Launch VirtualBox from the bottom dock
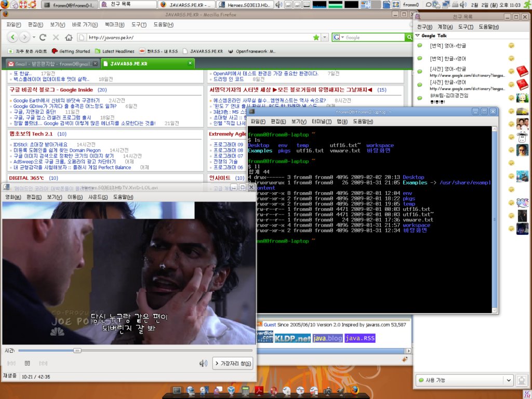The height and width of the screenshot is (399, 532). (231, 391)
